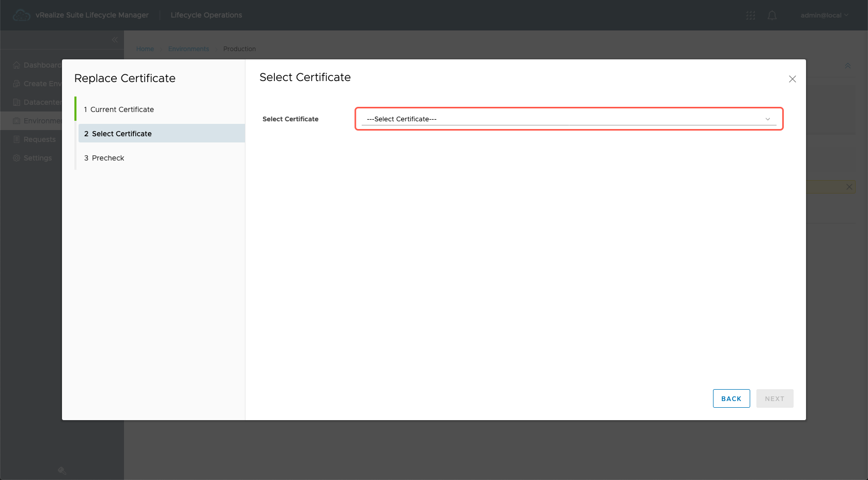Click the Settings gear icon
Screen dimensions: 868x480
pos(17,158)
